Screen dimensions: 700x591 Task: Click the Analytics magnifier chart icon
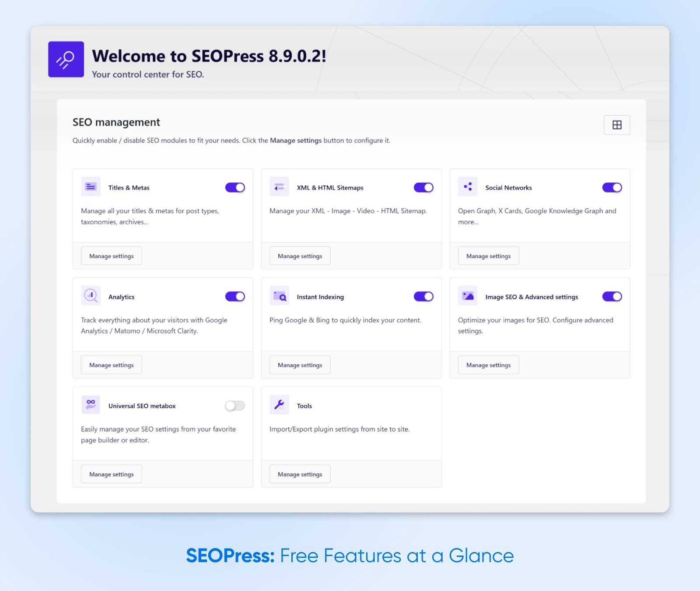click(x=91, y=296)
